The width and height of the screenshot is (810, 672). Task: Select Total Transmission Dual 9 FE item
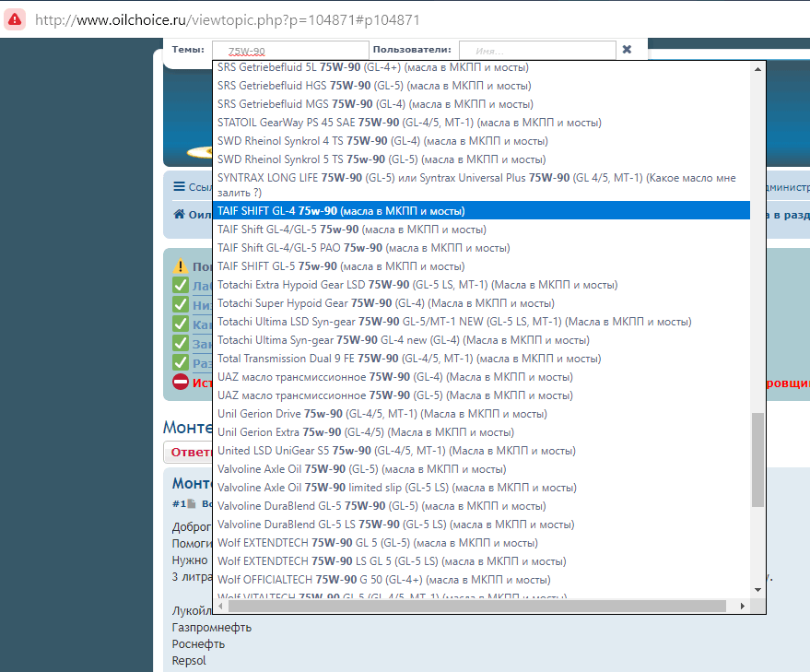tap(481, 359)
